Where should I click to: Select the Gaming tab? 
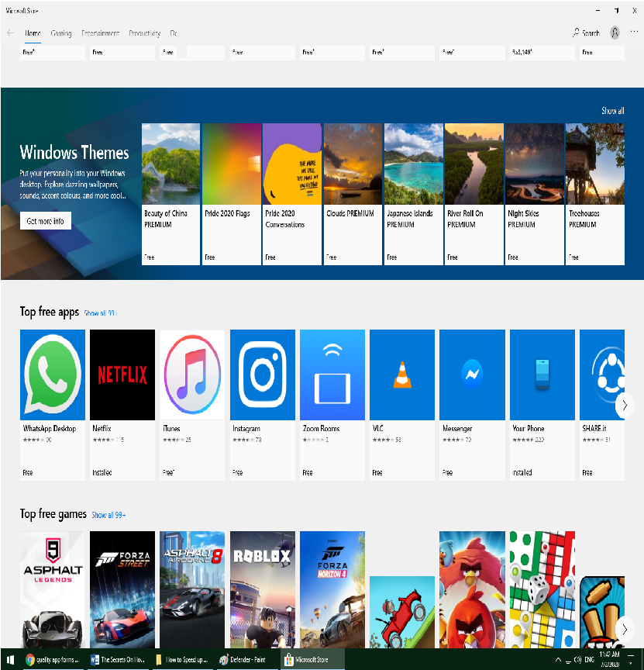[x=61, y=33]
